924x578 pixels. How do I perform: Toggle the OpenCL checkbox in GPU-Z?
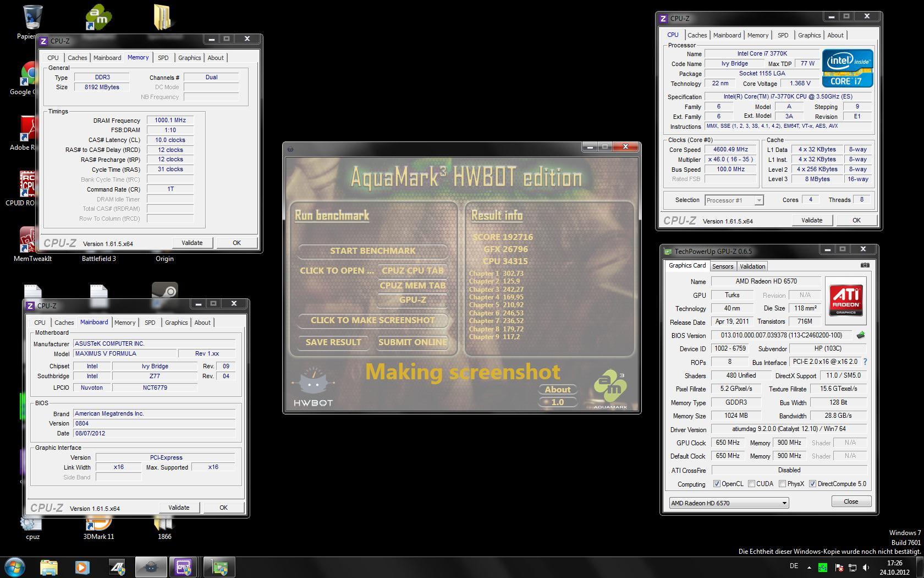(717, 484)
